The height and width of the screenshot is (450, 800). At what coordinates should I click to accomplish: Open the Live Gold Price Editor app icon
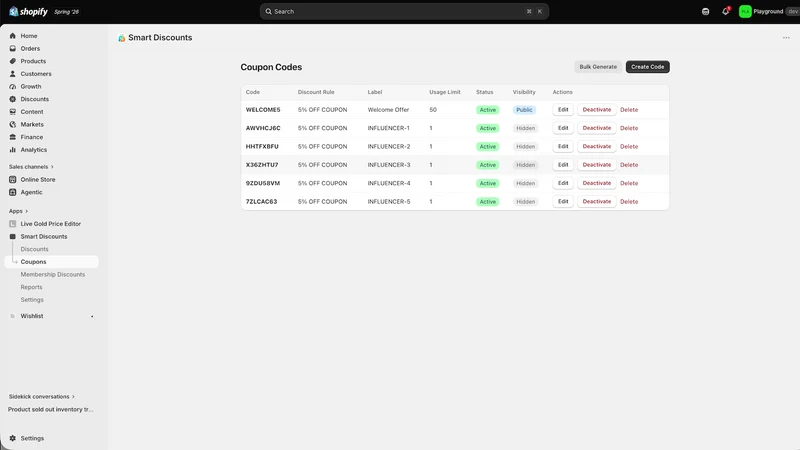pyautogui.click(x=13, y=224)
